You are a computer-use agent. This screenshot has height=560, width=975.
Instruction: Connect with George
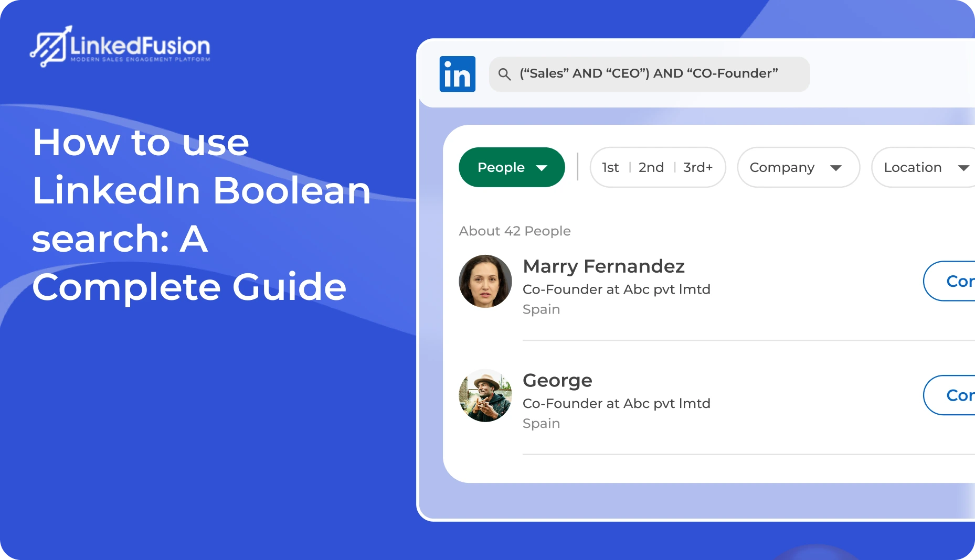(x=949, y=395)
